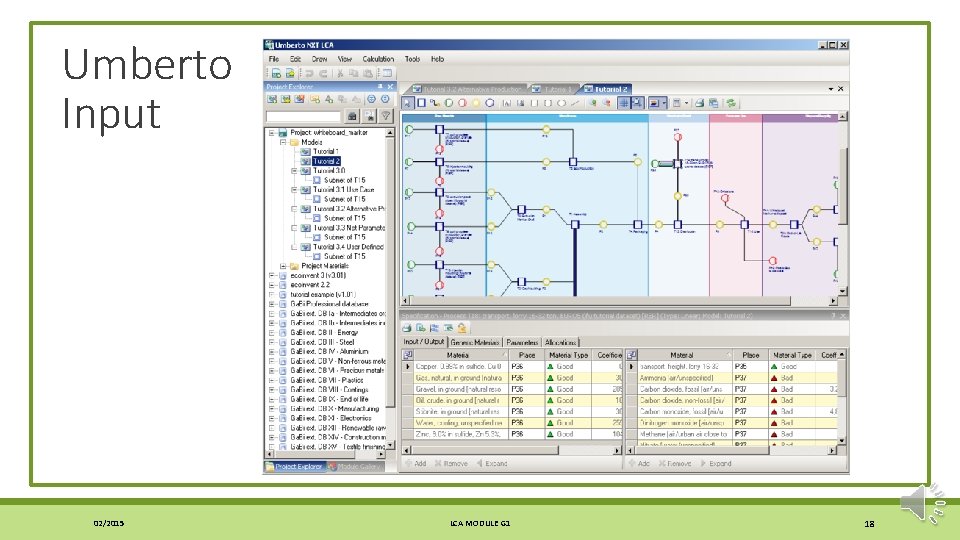Click Remove button under output table
Viewport: 960px width, 540px height.
[675, 463]
